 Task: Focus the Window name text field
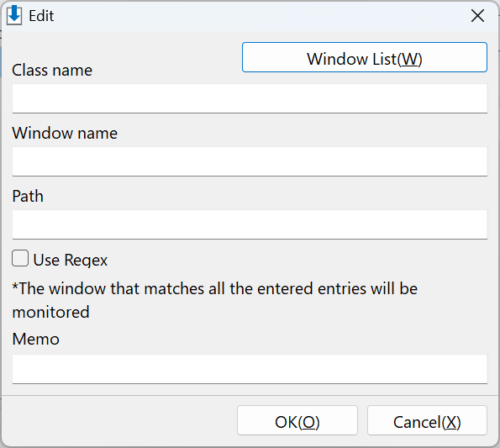click(250, 162)
